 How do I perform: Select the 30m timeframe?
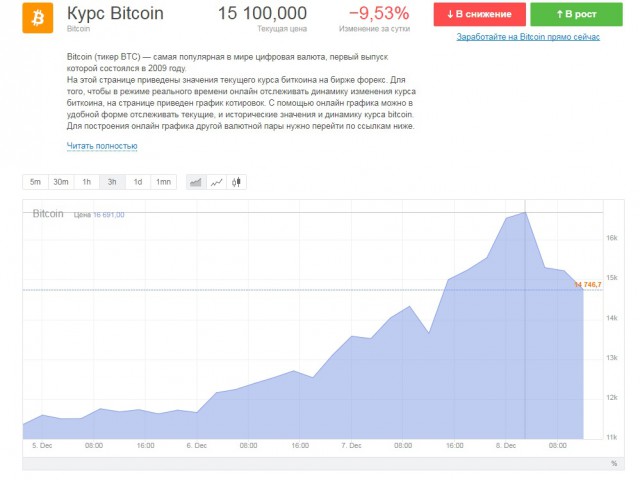(x=61, y=182)
